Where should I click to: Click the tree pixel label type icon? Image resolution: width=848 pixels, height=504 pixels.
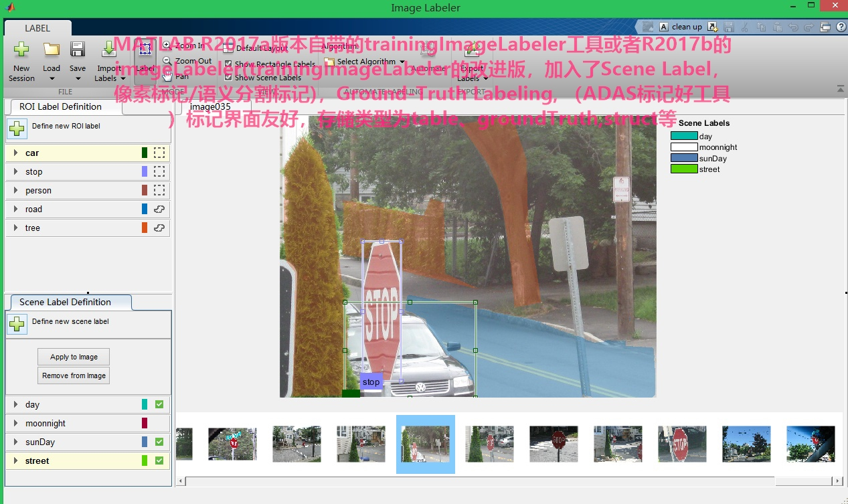coord(159,228)
